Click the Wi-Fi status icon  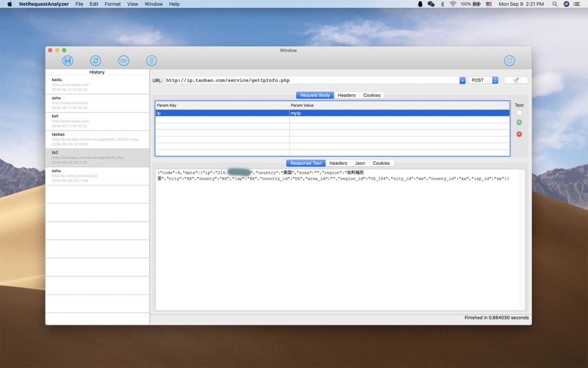pos(453,4)
